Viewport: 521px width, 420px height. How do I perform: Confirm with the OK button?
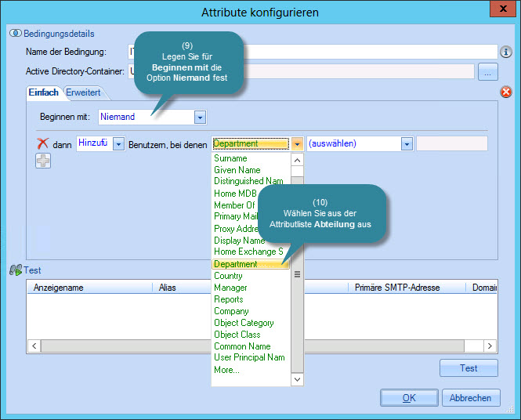click(x=409, y=398)
